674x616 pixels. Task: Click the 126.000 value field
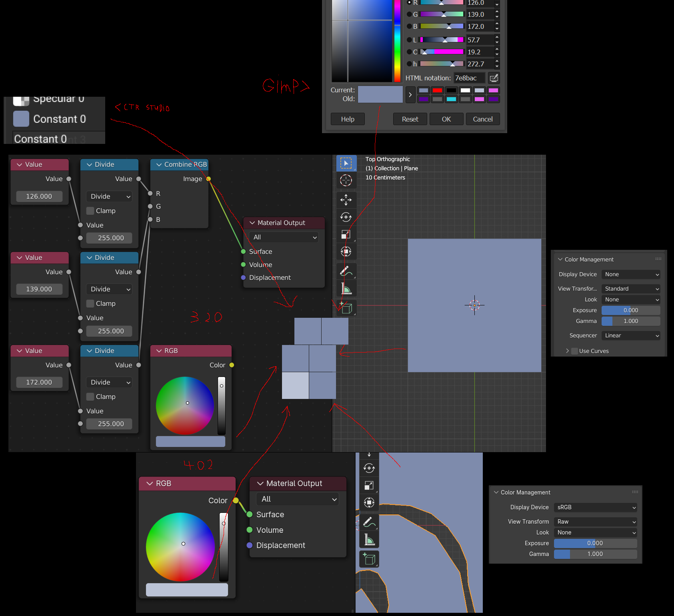(x=39, y=196)
